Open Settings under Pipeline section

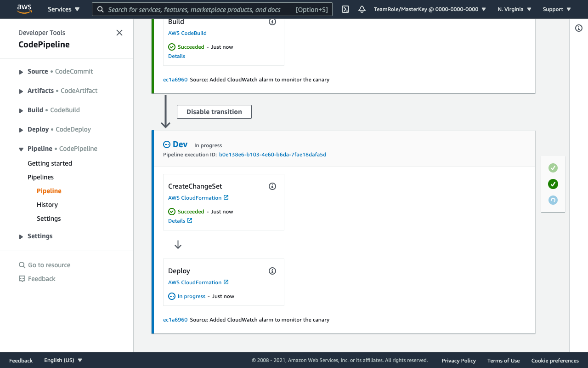click(49, 218)
